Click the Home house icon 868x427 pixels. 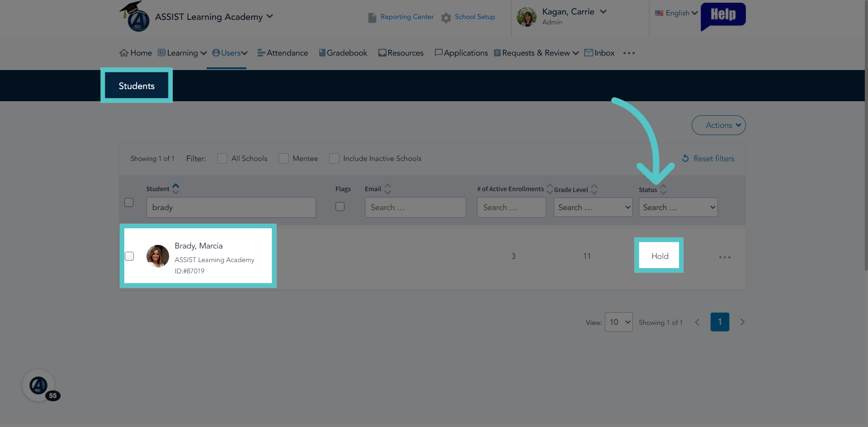pos(123,53)
